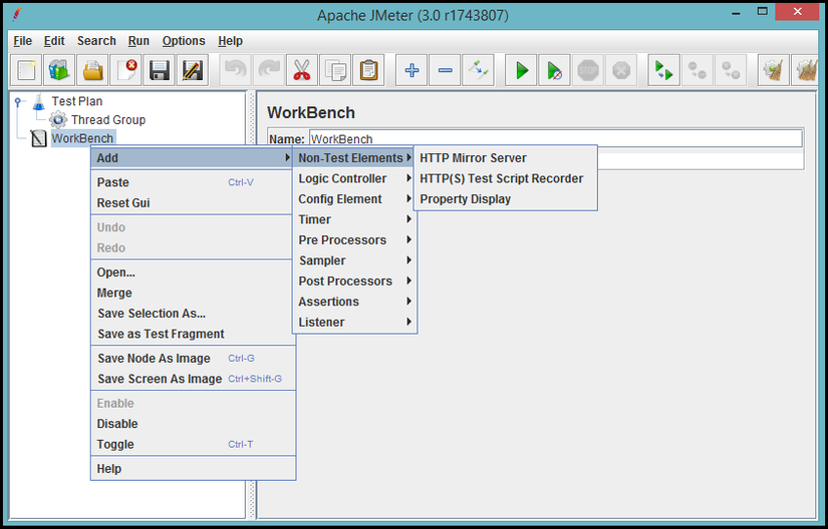Open the Options menu in menu bar

point(183,41)
